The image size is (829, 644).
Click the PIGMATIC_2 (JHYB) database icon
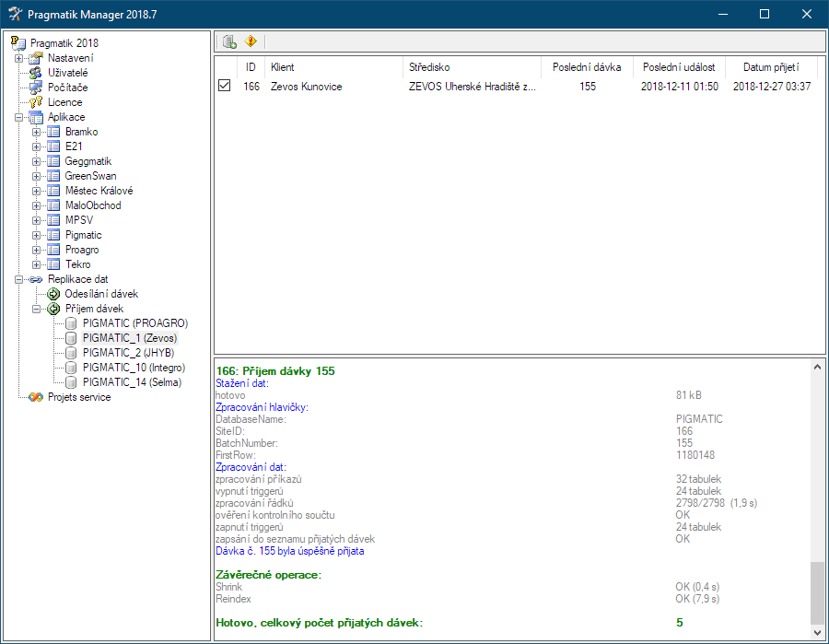click(71, 353)
